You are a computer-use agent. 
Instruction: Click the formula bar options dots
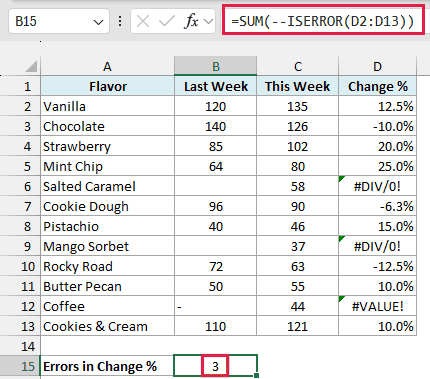pyautogui.click(x=120, y=22)
